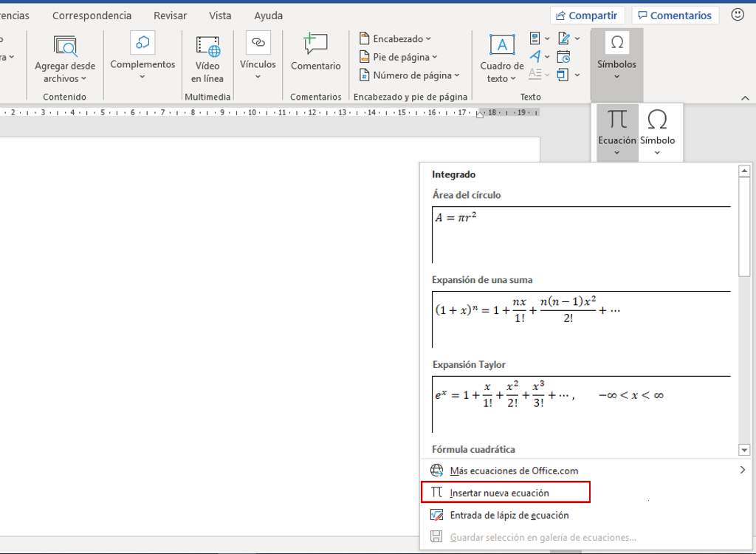Open Fecha y hora insertion icon
Screen dimensions: 756x554
click(563, 58)
